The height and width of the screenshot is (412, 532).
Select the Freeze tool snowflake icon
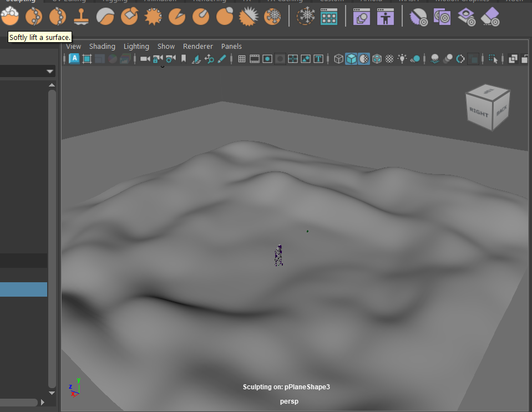272,17
